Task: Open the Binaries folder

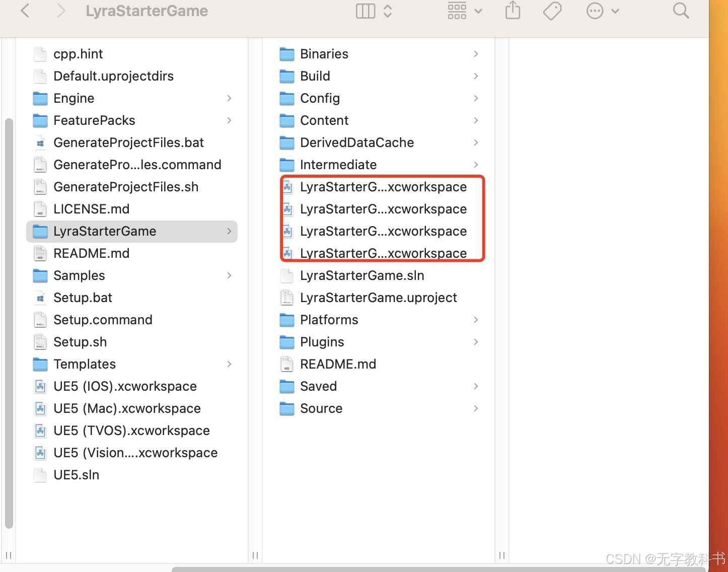Action: click(x=324, y=54)
